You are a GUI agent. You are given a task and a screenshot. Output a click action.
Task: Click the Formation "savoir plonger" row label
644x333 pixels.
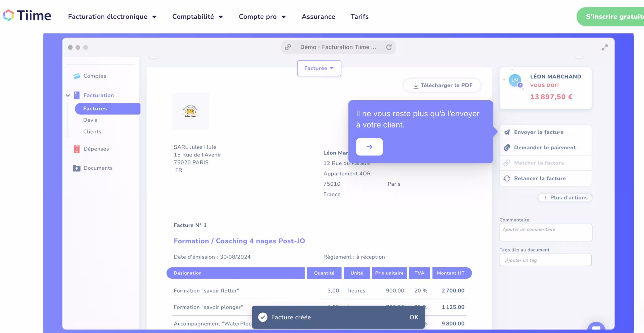pyautogui.click(x=208, y=307)
